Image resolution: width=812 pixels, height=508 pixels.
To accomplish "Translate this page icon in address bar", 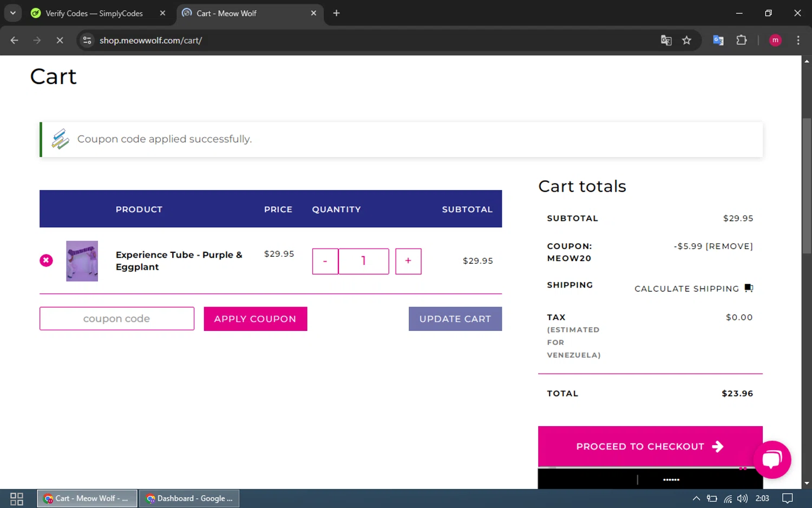I will (x=666, y=40).
